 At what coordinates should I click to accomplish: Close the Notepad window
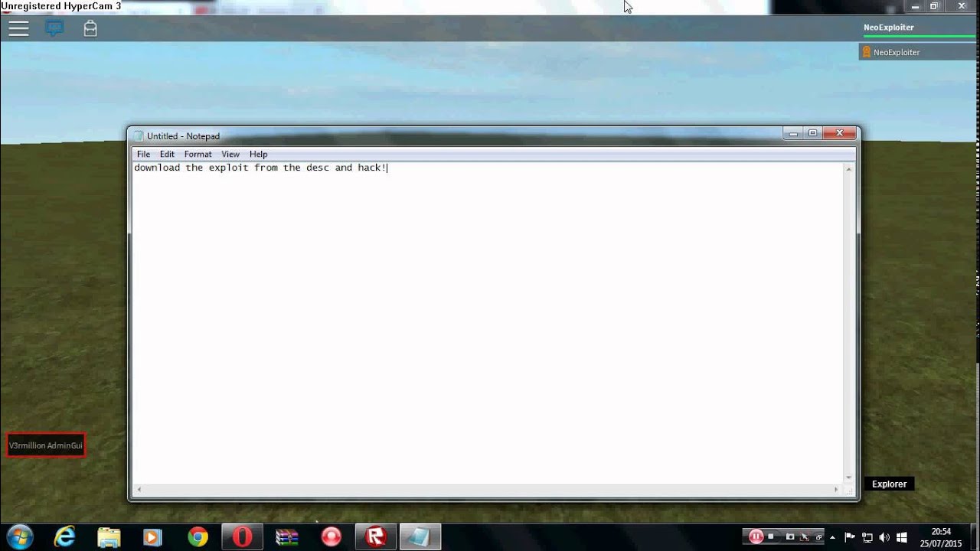pos(840,133)
